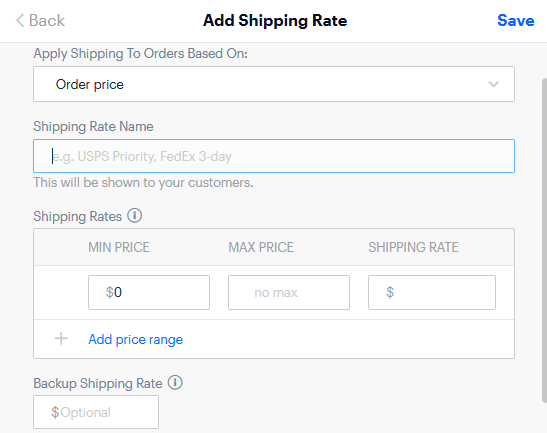Go back using the Back label
The width and height of the screenshot is (547, 433).
pyautogui.click(x=47, y=20)
